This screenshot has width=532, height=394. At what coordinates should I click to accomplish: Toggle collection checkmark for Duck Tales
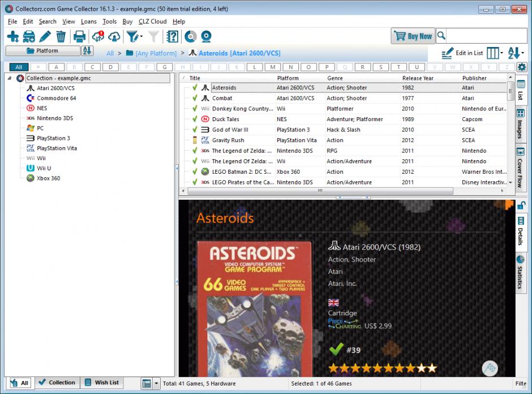195,119
